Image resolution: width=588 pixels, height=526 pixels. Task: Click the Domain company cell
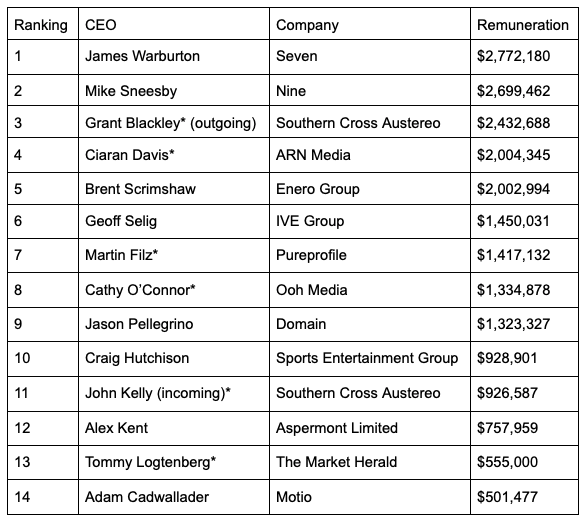(x=370, y=324)
